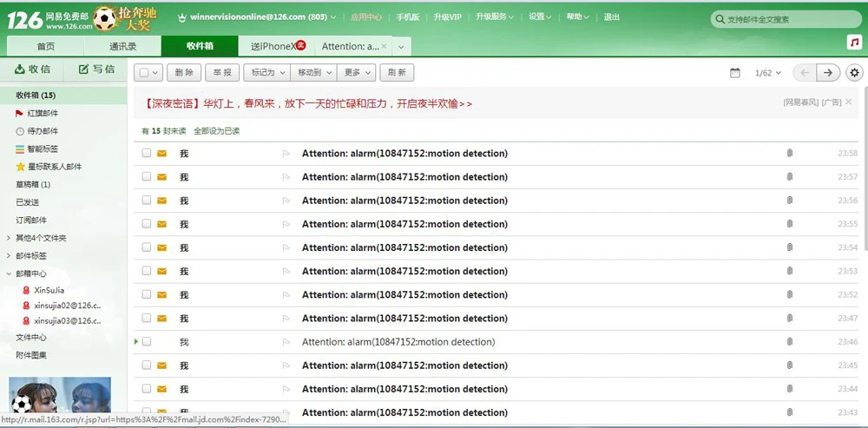Open the tab list chevron dropdown

pos(401,47)
